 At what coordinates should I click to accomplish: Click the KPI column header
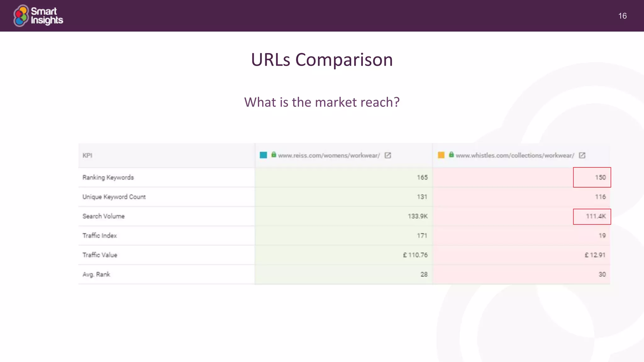[87, 155]
